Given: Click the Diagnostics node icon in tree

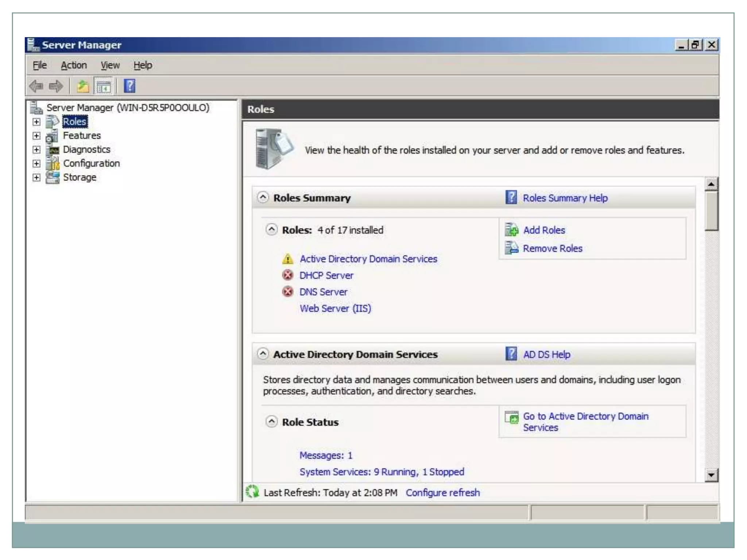Looking at the screenshot, I should [x=53, y=149].
